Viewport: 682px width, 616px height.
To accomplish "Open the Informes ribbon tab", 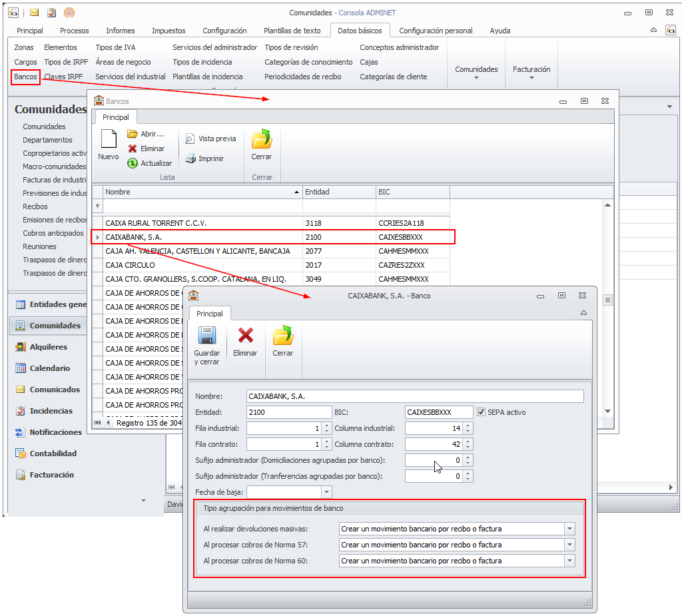I will [120, 31].
